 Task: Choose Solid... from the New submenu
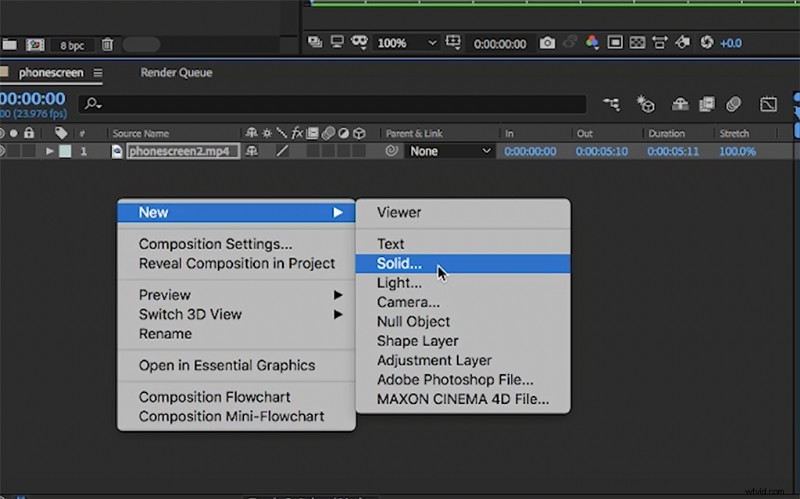coord(463,263)
